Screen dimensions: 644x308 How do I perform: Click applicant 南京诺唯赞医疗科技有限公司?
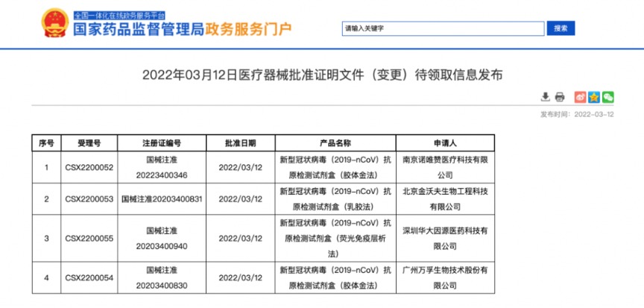click(x=445, y=168)
